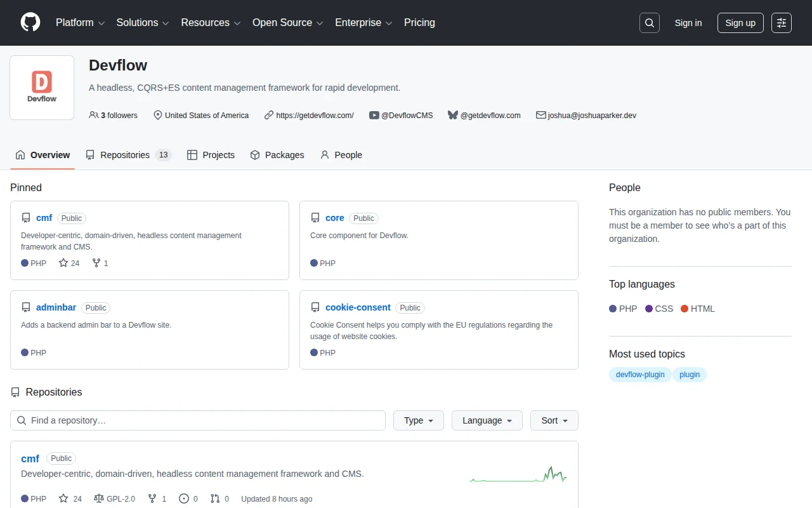This screenshot has height=508, width=812.
Task: Switch to the Packages tab
Action: [277, 155]
